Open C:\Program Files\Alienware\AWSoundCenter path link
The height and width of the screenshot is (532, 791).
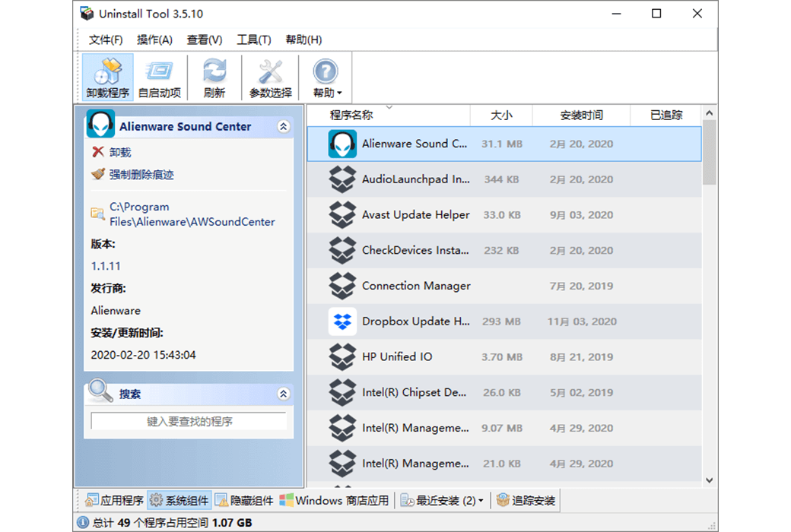tap(192, 214)
